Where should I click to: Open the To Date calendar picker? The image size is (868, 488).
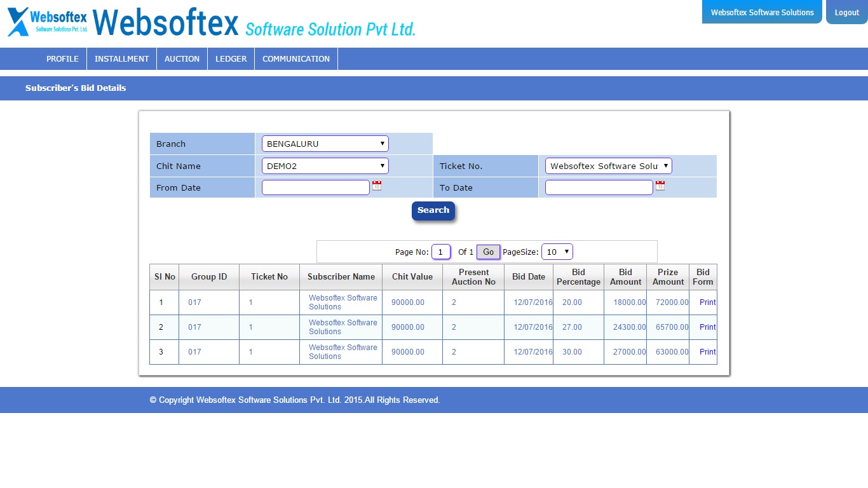click(x=660, y=186)
